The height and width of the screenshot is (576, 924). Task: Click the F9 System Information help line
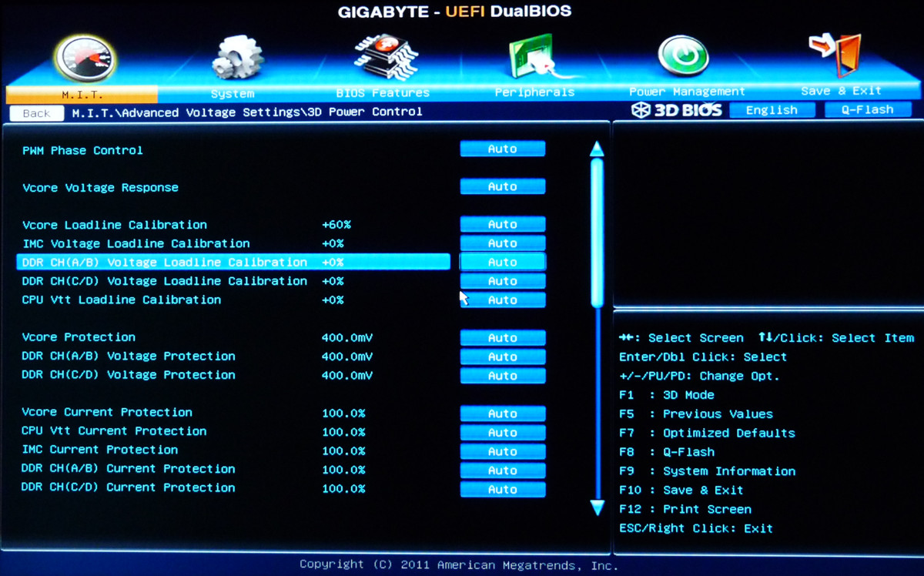pyautogui.click(x=707, y=471)
